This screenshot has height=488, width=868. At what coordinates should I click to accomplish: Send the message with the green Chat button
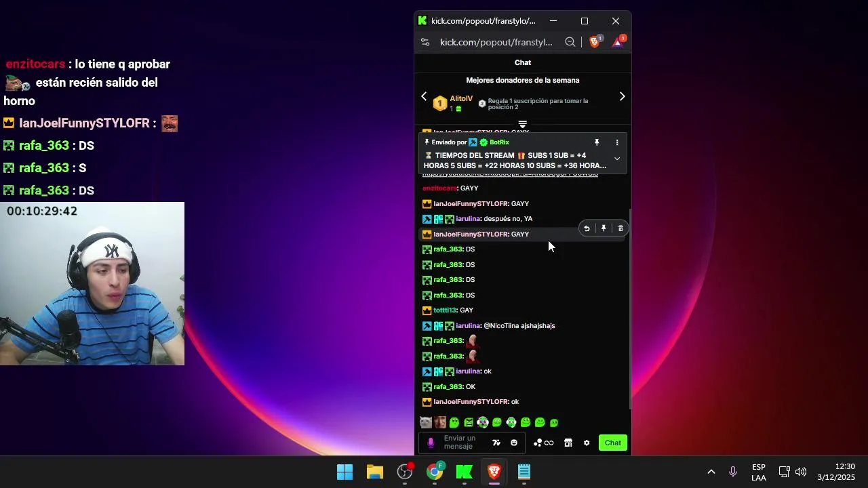pos(613,443)
